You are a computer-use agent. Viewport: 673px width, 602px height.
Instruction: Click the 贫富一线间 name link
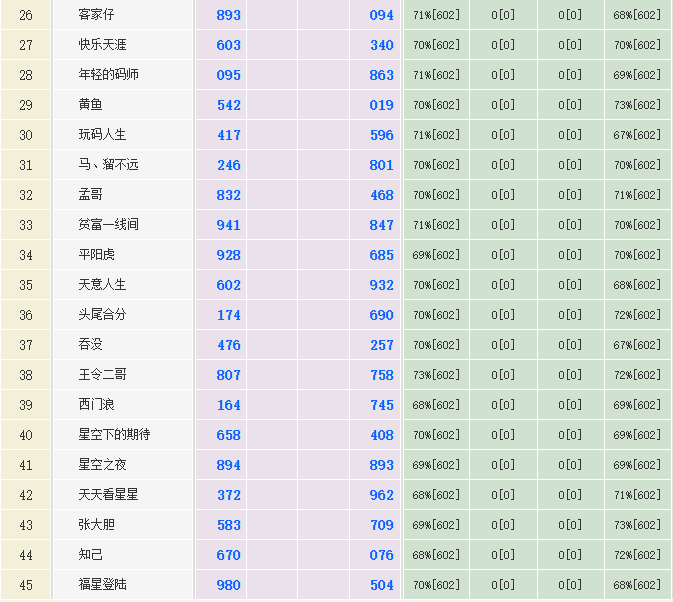pyautogui.click(x=109, y=225)
